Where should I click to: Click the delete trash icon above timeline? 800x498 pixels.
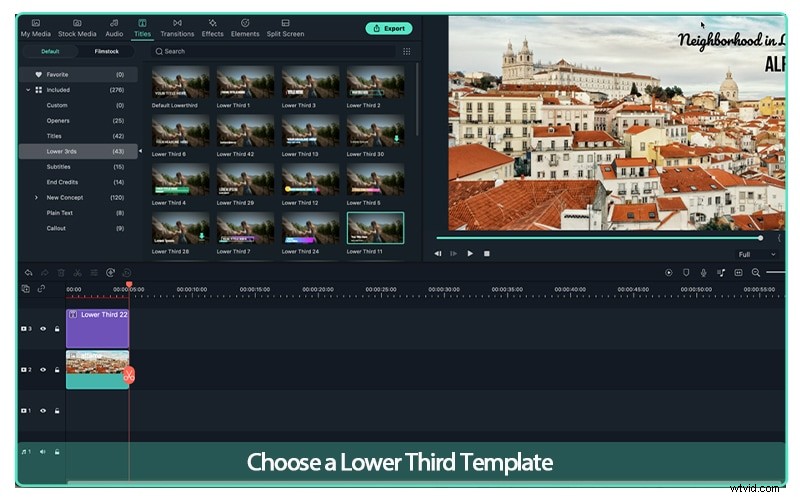tap(61, 272)
